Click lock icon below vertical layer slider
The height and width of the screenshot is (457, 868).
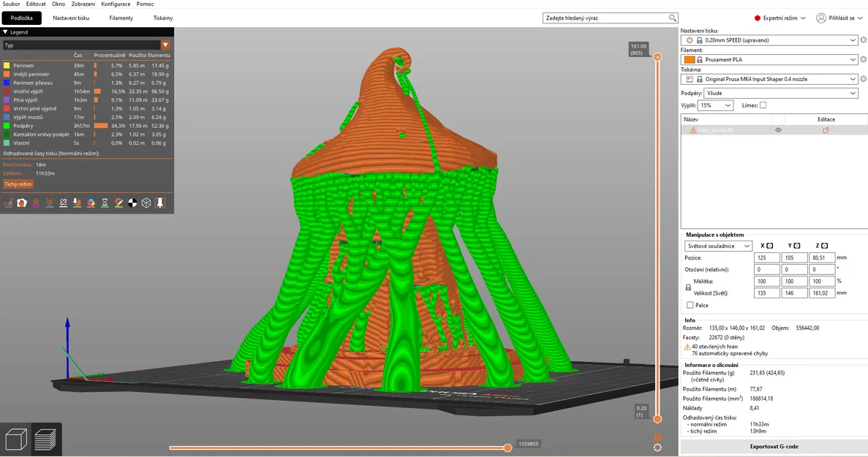pyautogui.click(x=657, y=437)
